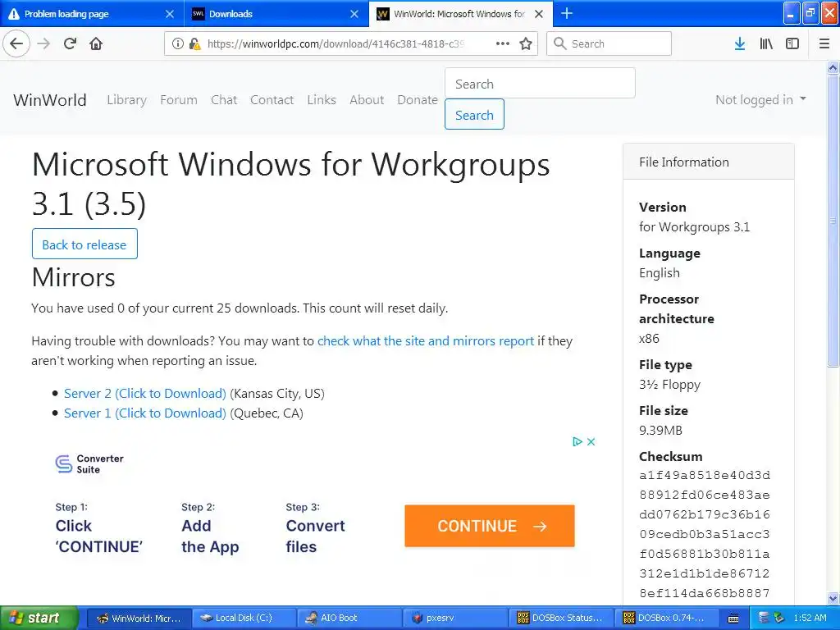840x630 pixels.
Task: Click the 3½ Floppy file type value
Action: tap(669, 385)
